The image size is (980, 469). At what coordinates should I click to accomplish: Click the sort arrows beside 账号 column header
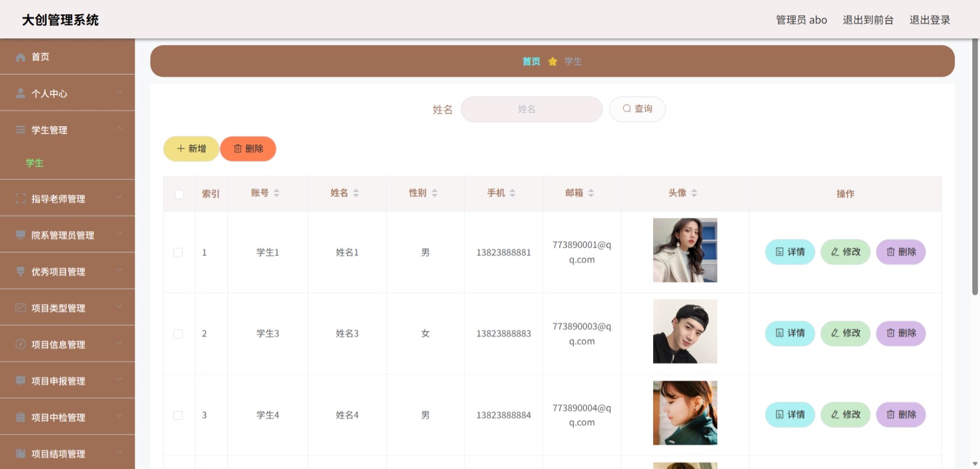276,193
